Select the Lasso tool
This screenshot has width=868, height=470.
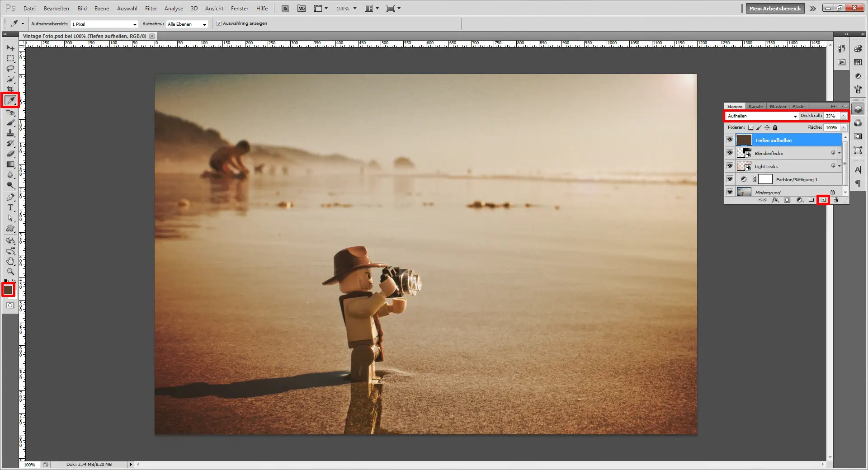tap(10, 69)
